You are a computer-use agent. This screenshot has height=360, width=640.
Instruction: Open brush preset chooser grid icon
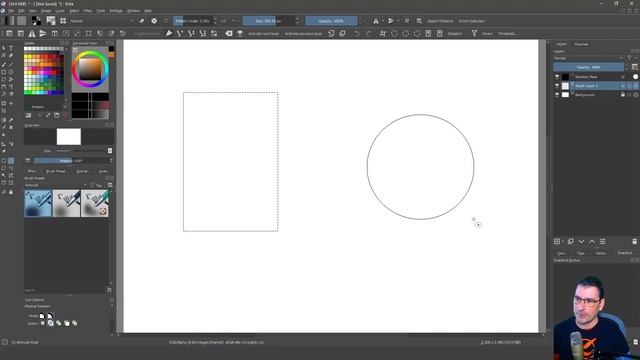pyautogui.click(x=63, y=20)
